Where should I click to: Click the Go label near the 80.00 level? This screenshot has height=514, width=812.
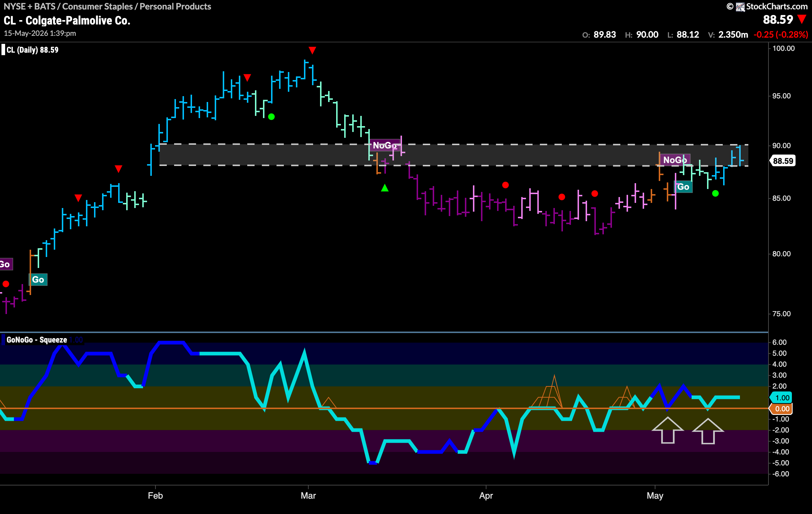pos(38,280)
